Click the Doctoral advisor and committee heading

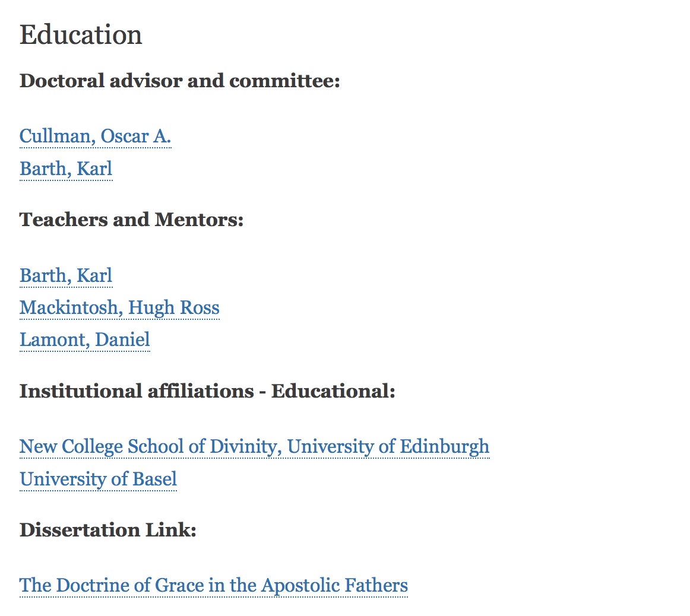click(x=180, y=81)
